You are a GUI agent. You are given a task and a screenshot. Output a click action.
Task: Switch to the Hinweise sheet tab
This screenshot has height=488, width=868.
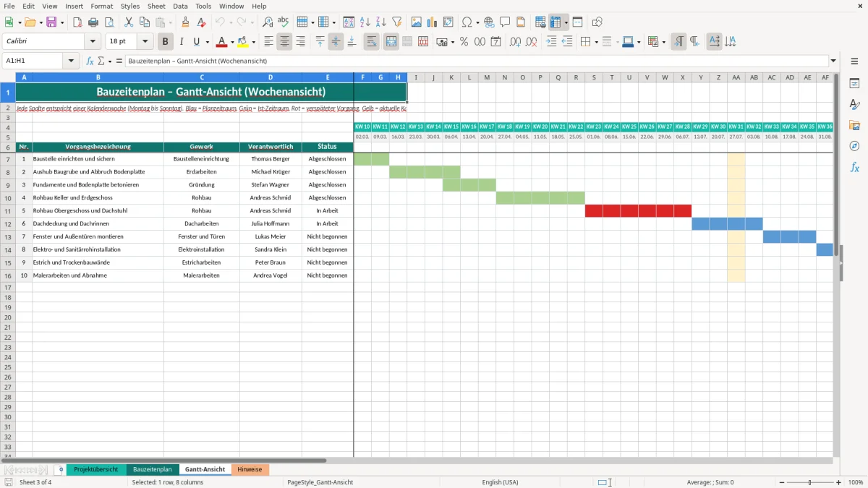(250, 469)
